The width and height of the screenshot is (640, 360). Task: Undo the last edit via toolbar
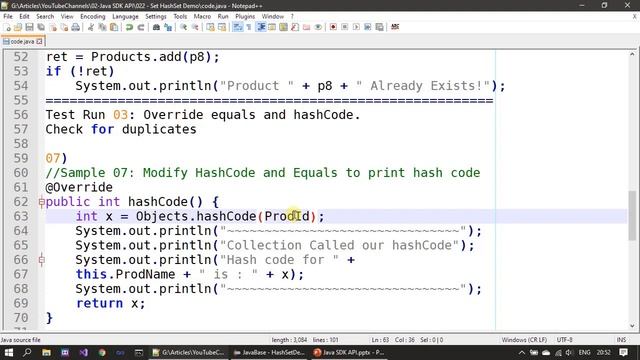click(x=129, y=27)
